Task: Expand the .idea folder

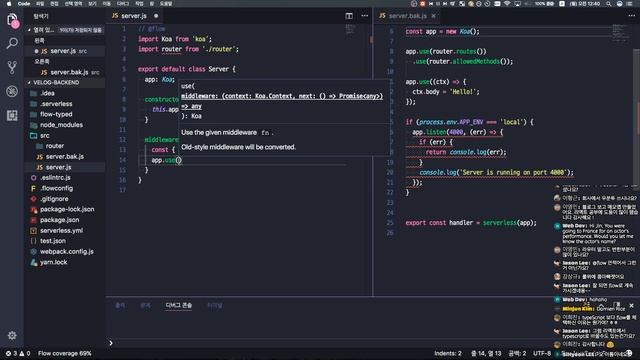Action: click(47, 93)
